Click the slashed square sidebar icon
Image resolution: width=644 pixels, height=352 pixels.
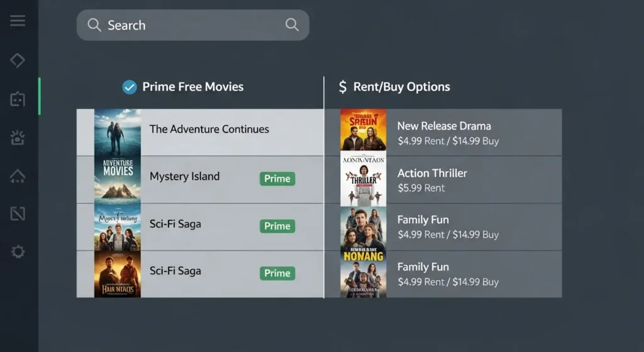click(18, 214)
